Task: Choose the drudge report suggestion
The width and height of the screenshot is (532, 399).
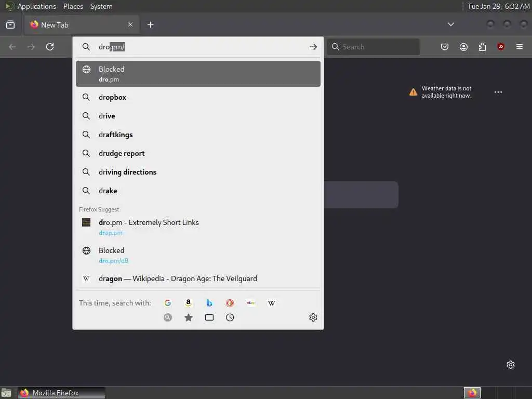Action: [x=198, y=153]
